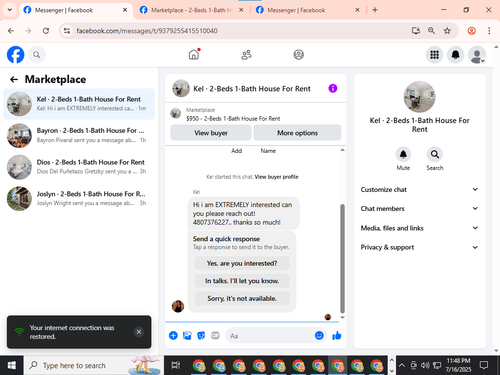Open the browser zoom magnifier icon
The height and width of the screenshot is (375, 500).
tap(431, 31)
